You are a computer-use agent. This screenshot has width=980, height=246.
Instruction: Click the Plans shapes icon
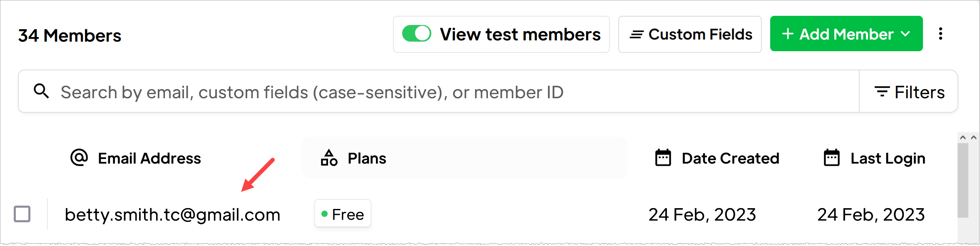[x=329, y=158]
